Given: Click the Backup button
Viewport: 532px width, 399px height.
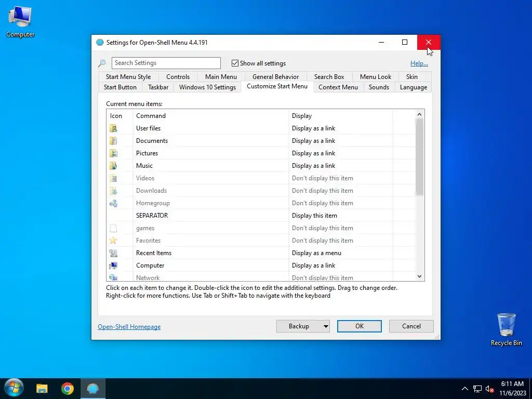Looking at the screenshot, I should point(299,326).
